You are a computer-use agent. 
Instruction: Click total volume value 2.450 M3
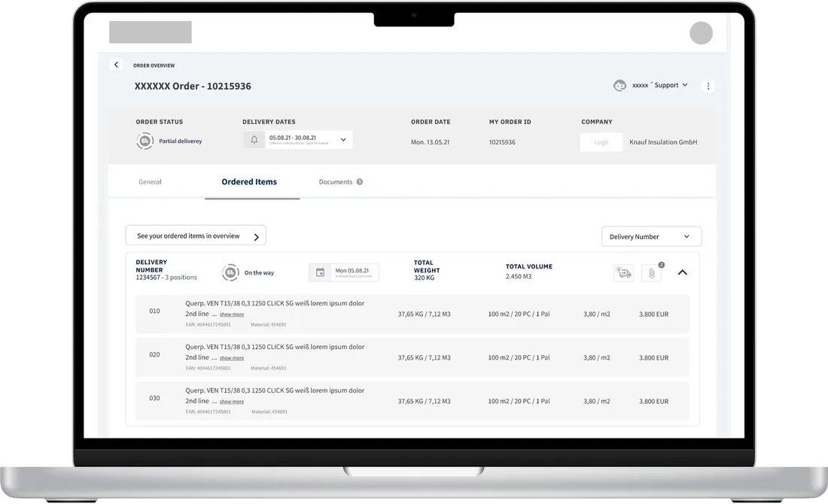click(519, 277)
